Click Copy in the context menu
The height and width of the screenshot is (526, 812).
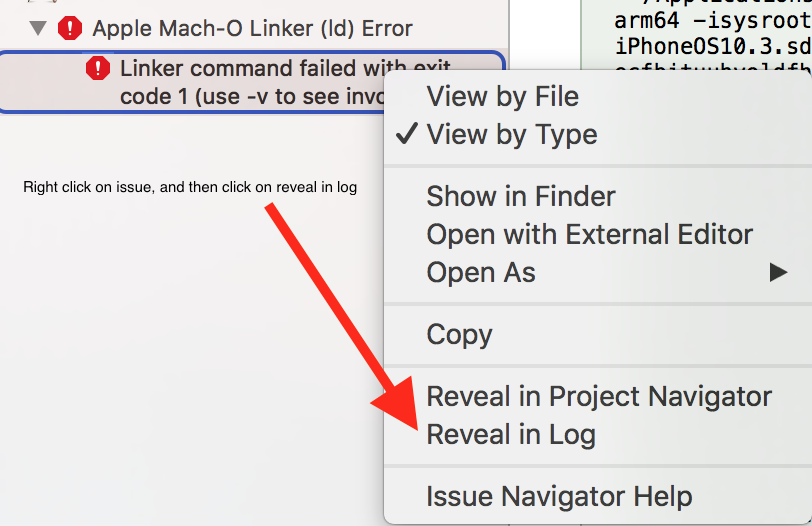[459, 334]
